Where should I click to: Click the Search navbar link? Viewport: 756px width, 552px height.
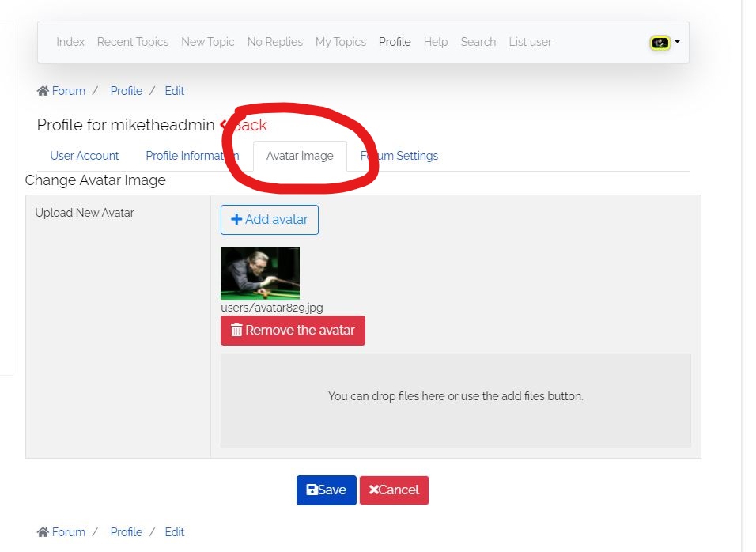point(478,42)
